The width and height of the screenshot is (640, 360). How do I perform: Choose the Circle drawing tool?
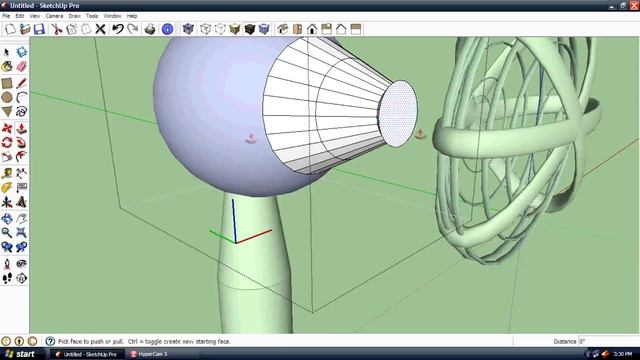click(7, 97)
